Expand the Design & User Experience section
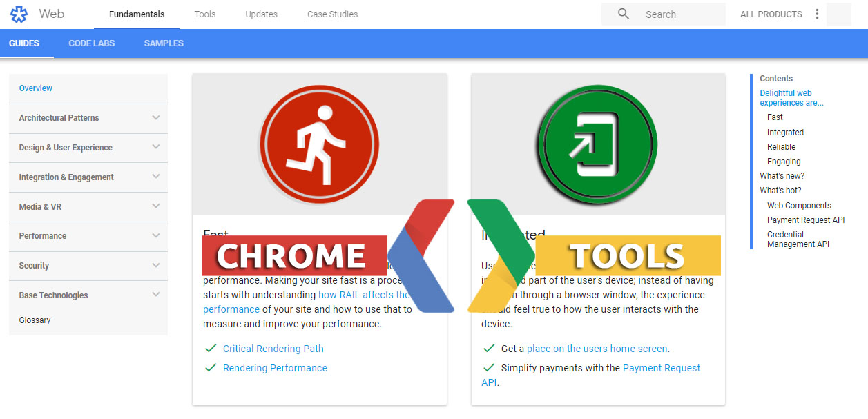Screen dimensions: 868x419 pos(88,148)
